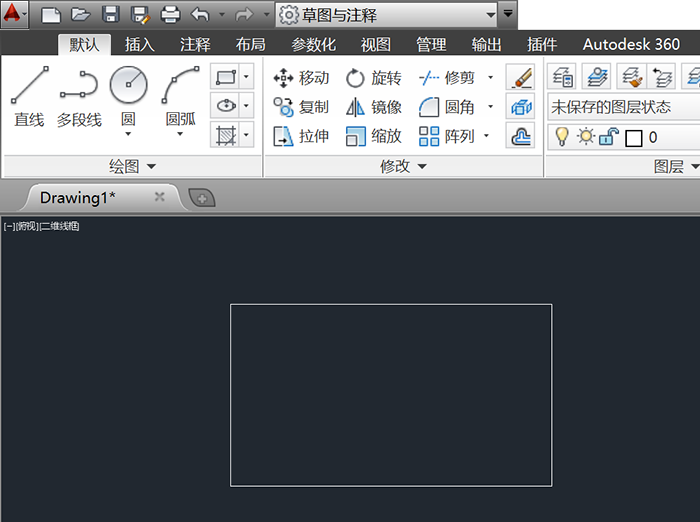700x522 pixels.
Task: Redo the last undone action
Action: [x=244, y=15]
